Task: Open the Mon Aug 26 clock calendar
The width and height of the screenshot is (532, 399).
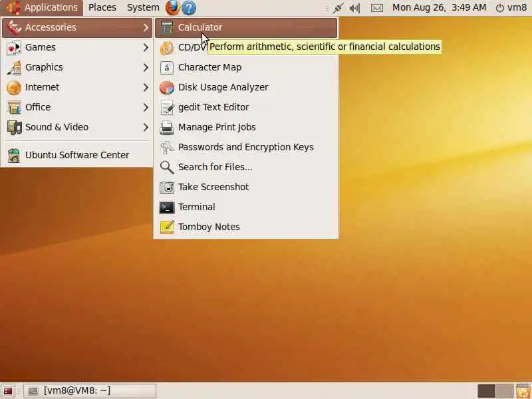Action: (x=439, y=7)
